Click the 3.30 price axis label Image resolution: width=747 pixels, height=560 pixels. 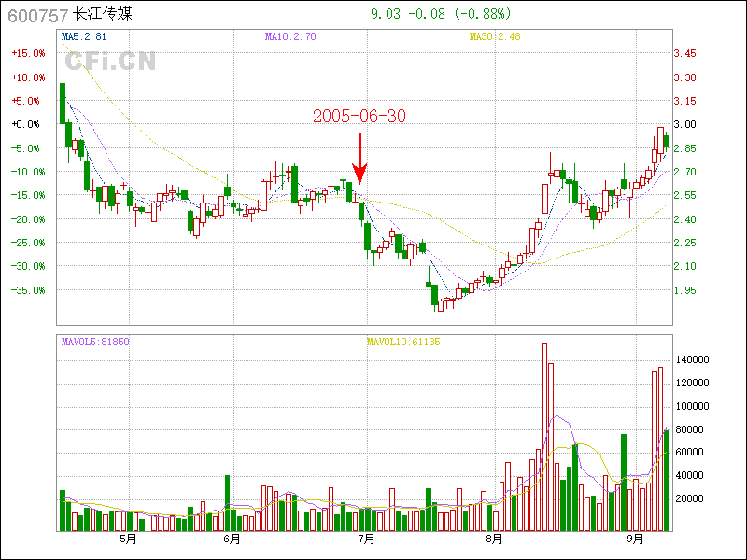coord(685,77)
